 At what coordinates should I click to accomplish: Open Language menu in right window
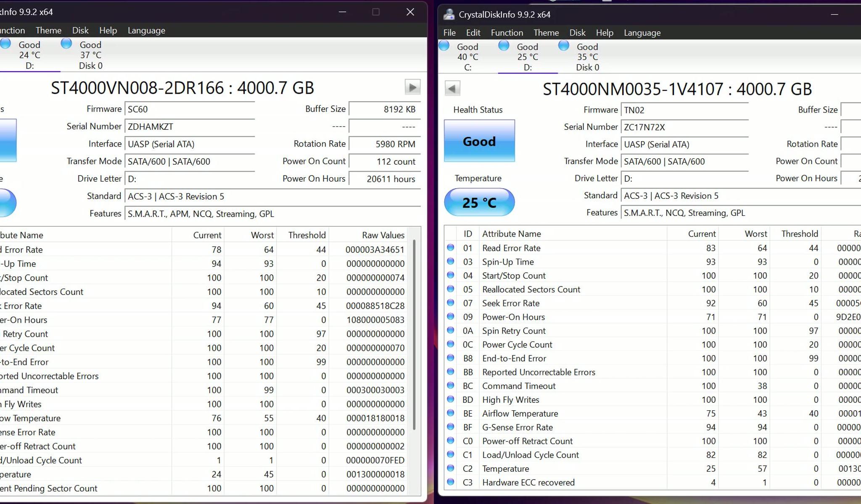click(642, 33)
